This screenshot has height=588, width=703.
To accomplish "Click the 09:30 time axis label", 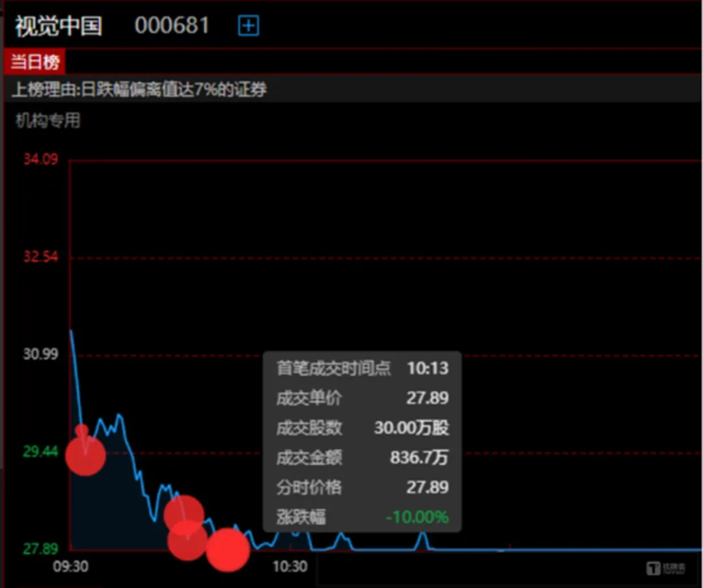I will tap(71, 567).
